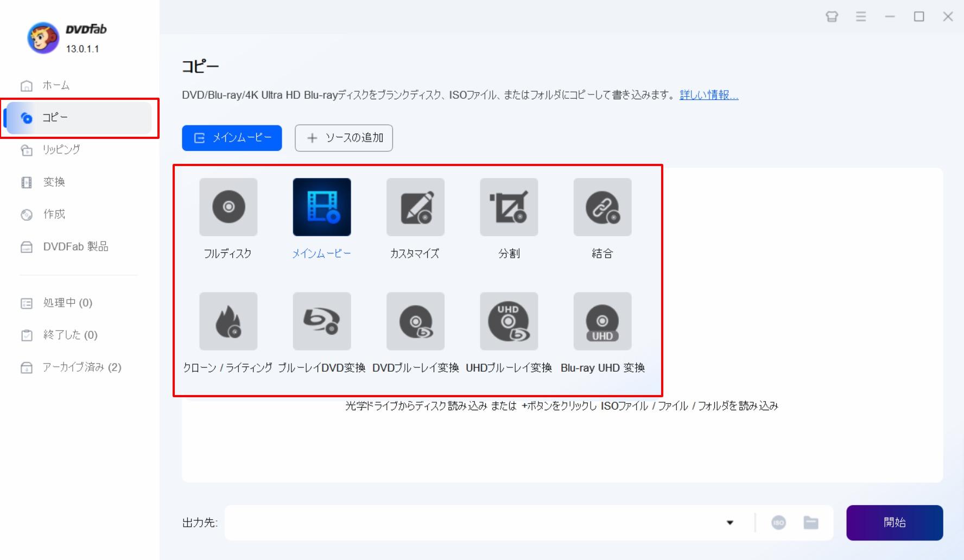The width and height of the screenshot is (964, 560).
Task: Select the DVDブルーレイ変換 icon
Action: 415,321
